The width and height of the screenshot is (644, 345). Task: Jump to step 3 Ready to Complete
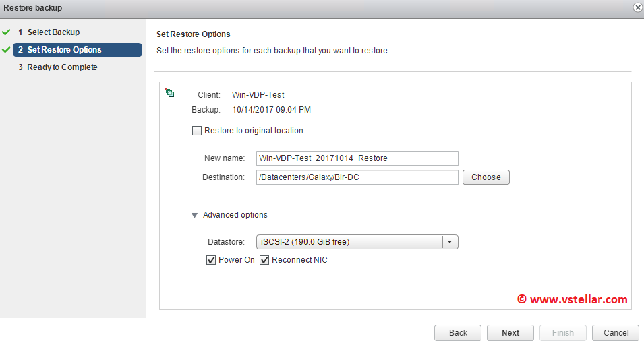62,67
